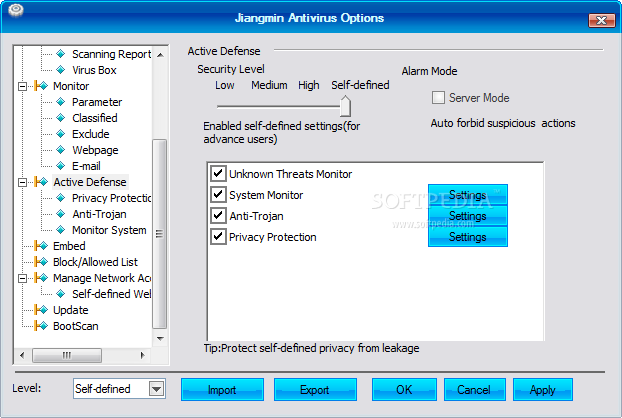Collapse the Manage Network tree node
Screen dimensions: 622x418
point(23,278)
